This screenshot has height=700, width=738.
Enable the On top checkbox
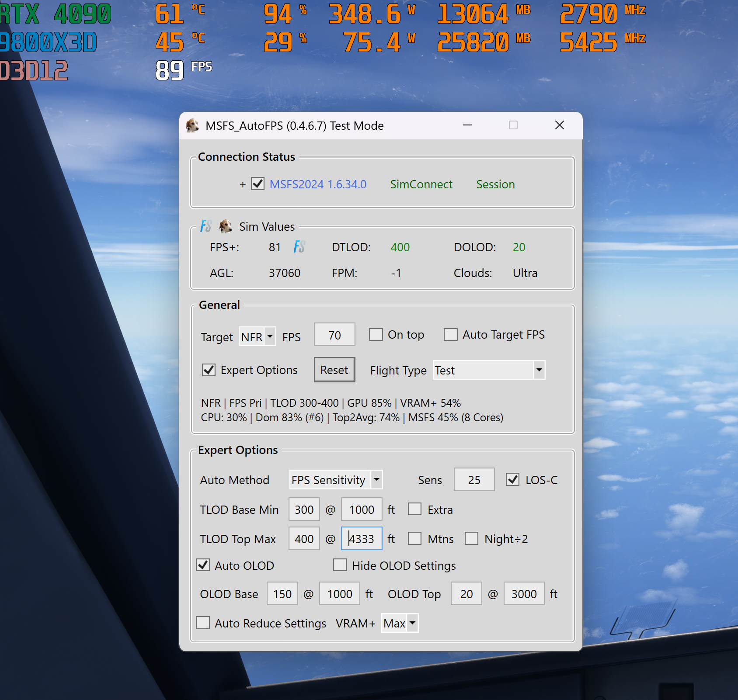[376, 335]
